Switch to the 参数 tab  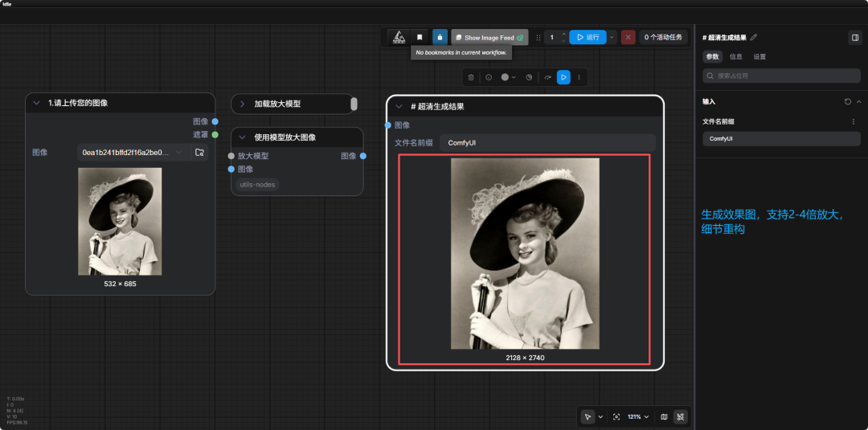tap(712, 56)
